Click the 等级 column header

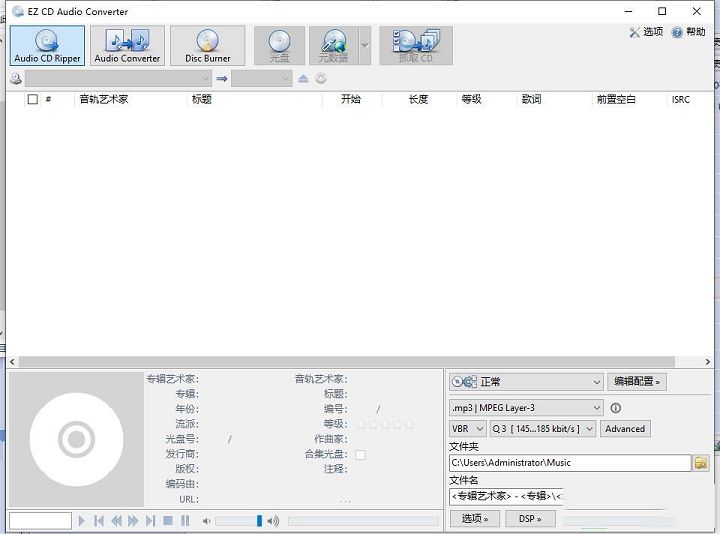click(x=472, y=99)
